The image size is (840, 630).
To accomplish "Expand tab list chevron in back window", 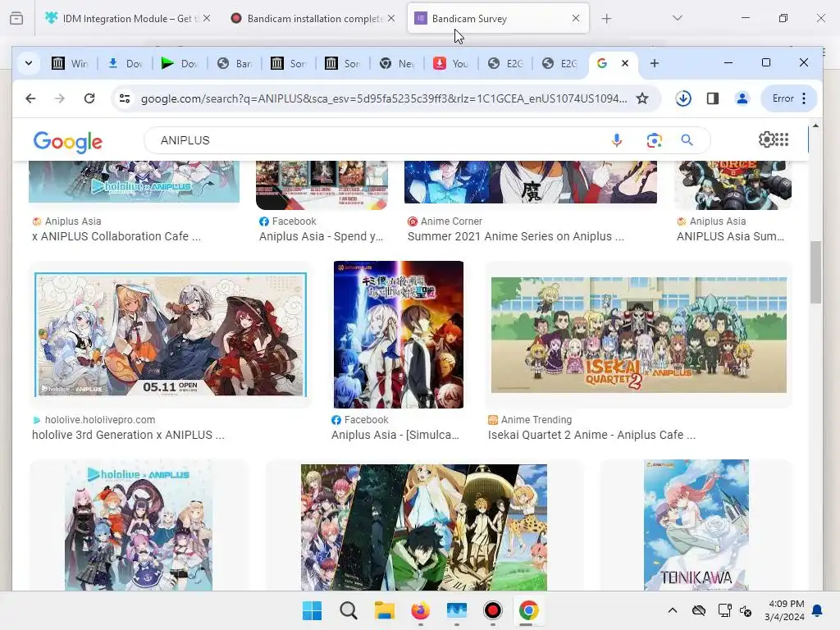I will [677, 18].
